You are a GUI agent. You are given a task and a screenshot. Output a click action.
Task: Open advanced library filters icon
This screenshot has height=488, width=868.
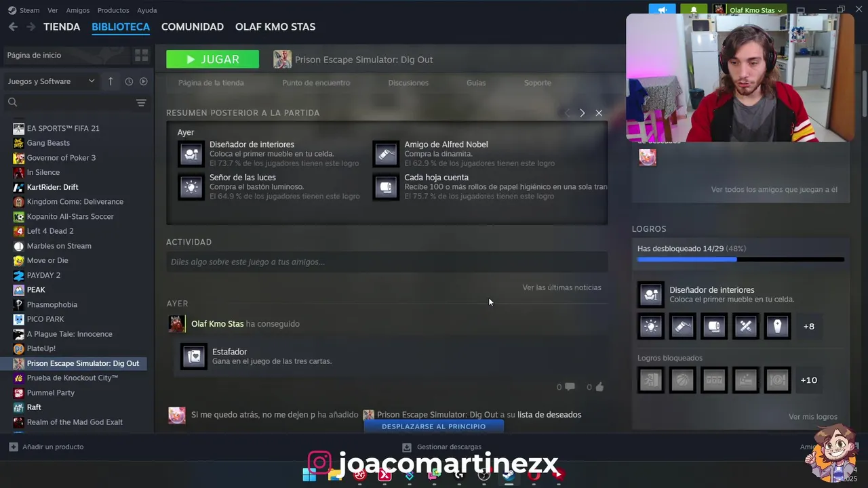(x=141, y=102)
